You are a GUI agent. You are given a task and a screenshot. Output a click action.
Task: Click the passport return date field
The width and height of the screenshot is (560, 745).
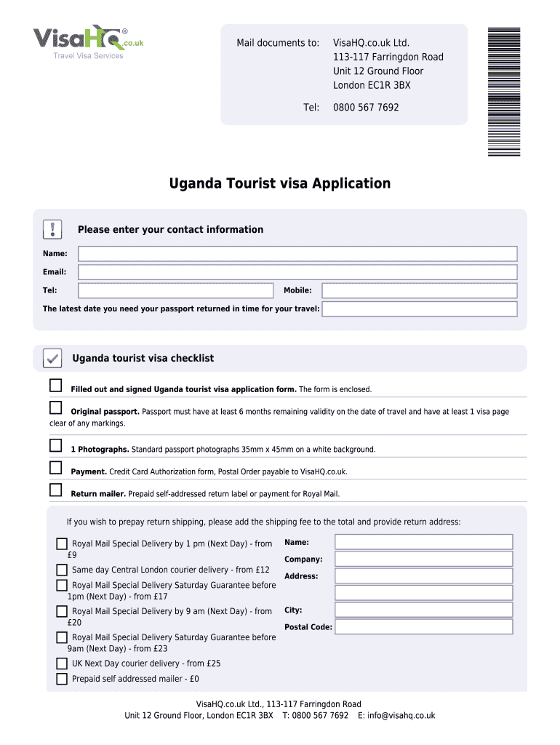tap(419, 309)
